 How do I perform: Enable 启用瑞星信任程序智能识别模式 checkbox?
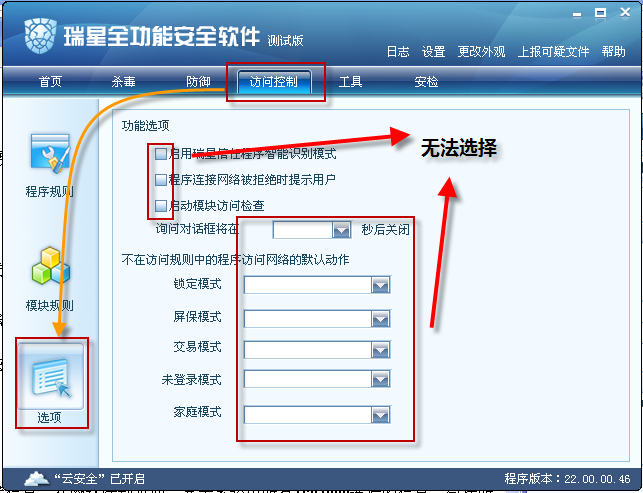tap(161, 154)
